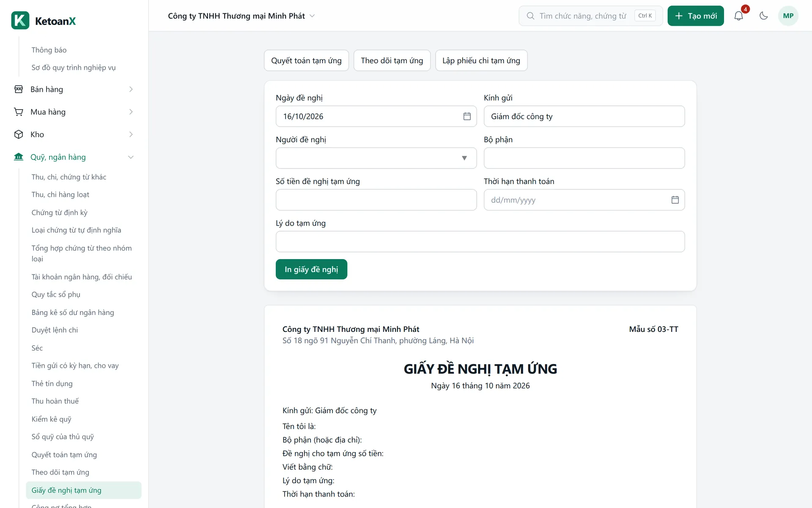812x508 pixels.
Task: Select Thu, chi, chứng từ khác
Action: [x=69, y=177]
